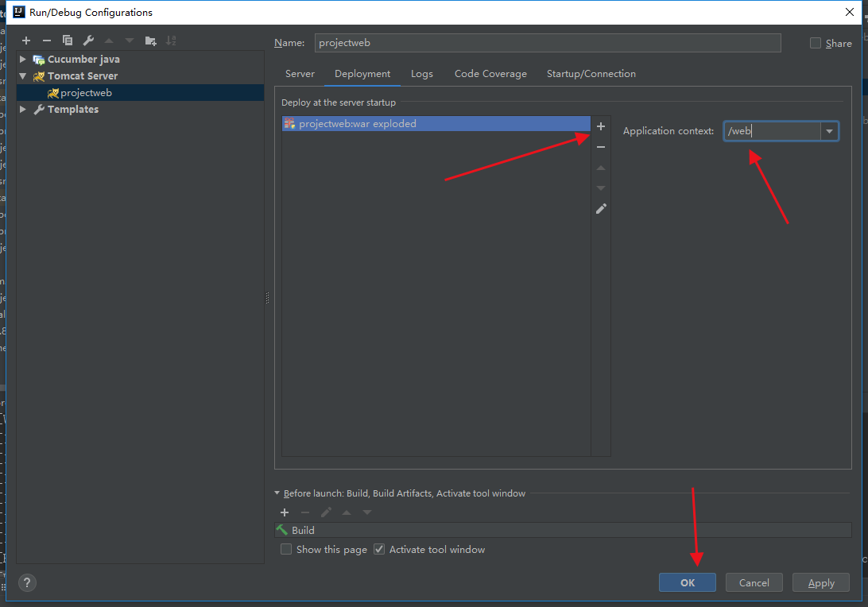Close the Run/Debug Configurations dialog
Image resolution: width=868 pixels, height=607 pixels.
pyautogui.click(x=850, y=12)
